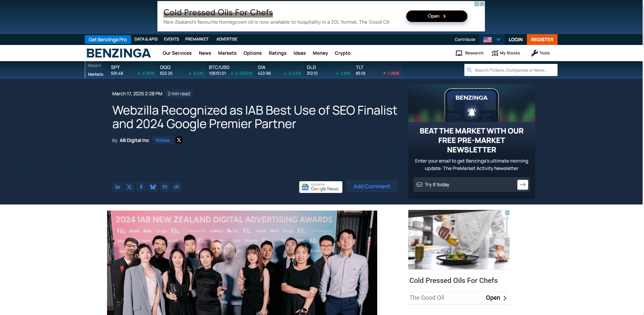
Task: Open EVENTS link
Action: [x=172, y=39]
